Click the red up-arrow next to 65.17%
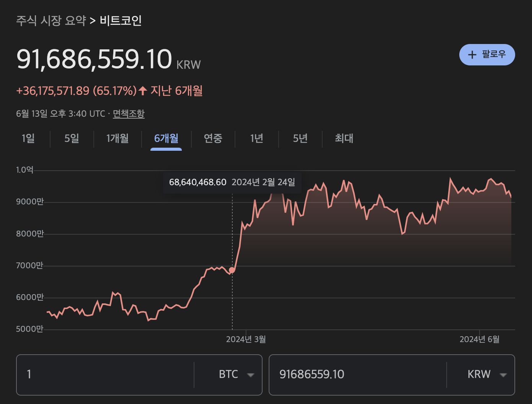Screen dimensions: 532x404 coord(143,91)
